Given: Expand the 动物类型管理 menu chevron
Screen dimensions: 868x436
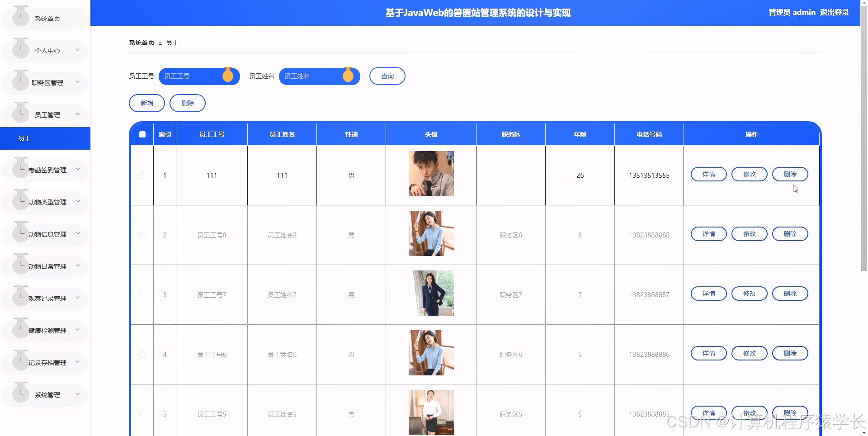Looking at the screenshot, I should click(x=78, y=201).
